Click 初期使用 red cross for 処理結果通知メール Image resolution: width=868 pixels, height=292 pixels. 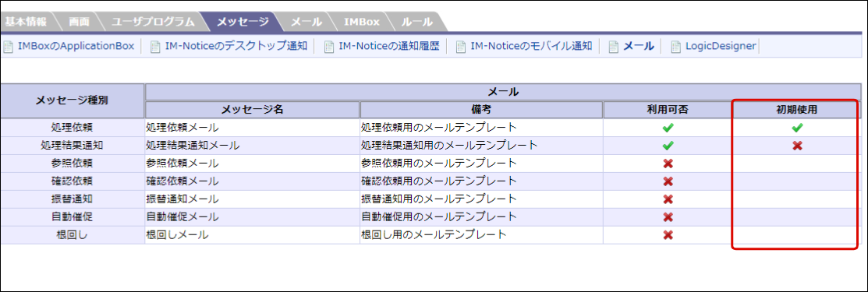coord(797,146)
